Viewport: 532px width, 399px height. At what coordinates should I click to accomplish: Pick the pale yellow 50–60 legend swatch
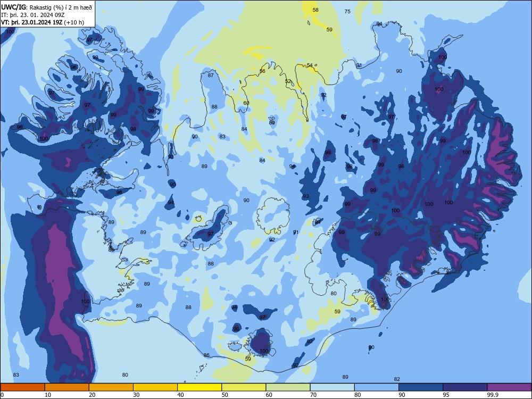pos(244,387)
